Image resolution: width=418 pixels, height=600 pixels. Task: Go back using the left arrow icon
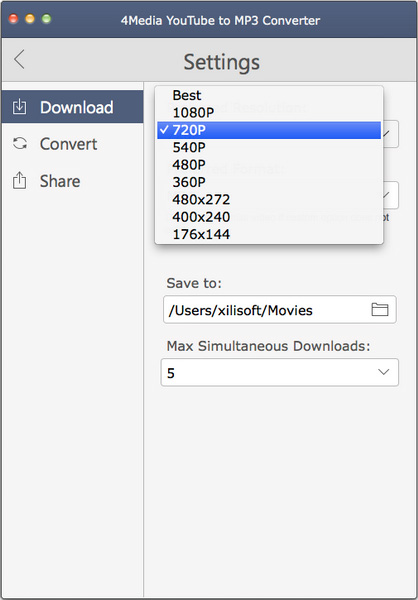tap(19, 60)
